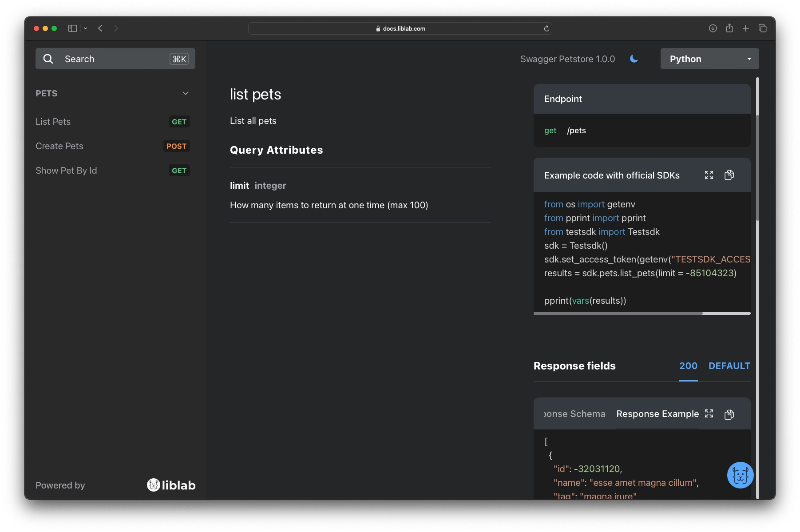800x532 pixels.
Task: Select the 200 response tab
Action: [x=688, y=366]
